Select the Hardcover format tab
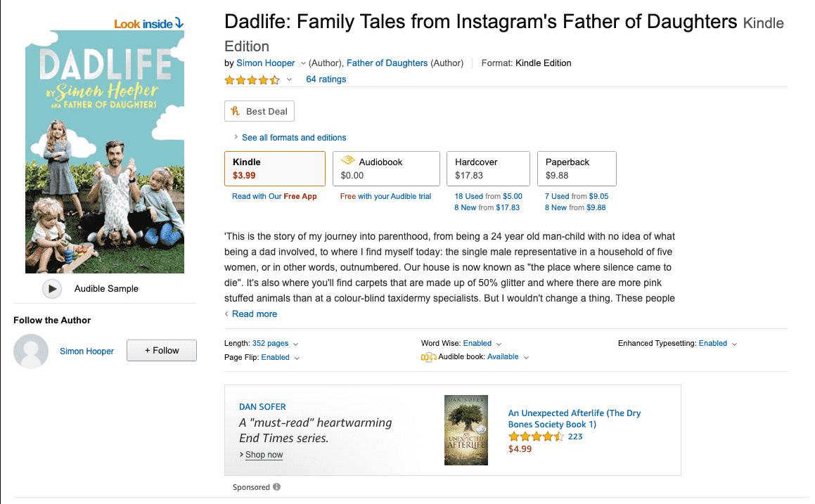 coord(488,169)
